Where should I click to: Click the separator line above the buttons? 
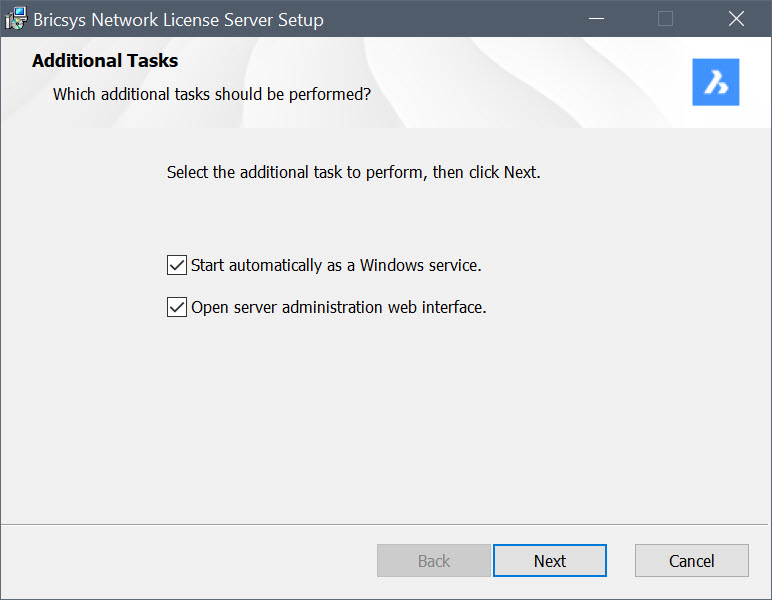tap(386, 523)
